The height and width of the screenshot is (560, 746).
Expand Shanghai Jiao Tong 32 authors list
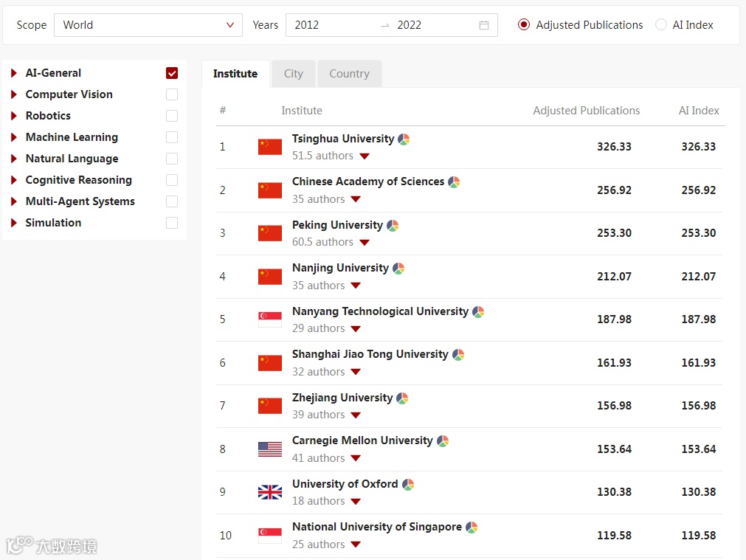(356, 372)
